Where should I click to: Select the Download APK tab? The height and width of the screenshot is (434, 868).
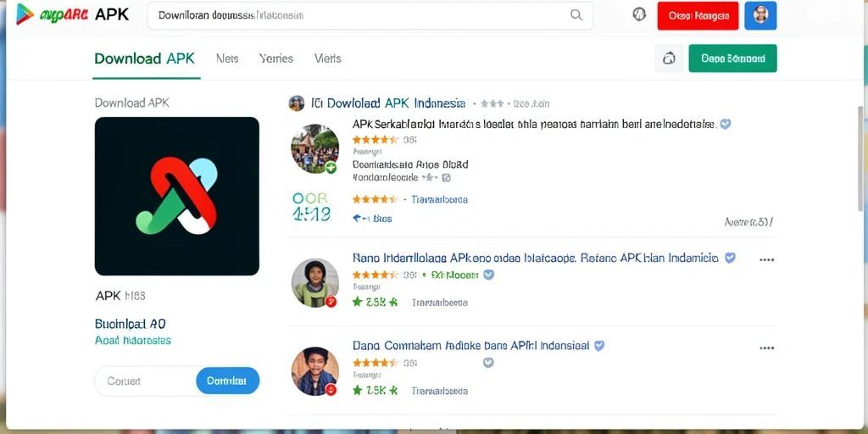145,58
